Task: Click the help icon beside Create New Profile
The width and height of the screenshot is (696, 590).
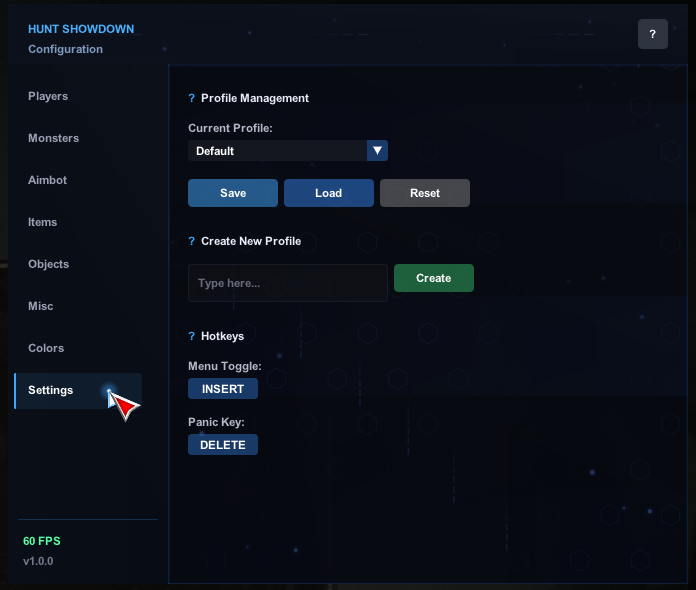Action: point(191,241)
